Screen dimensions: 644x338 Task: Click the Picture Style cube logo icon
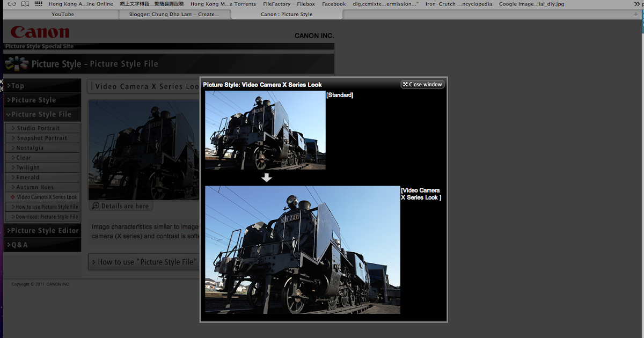point(17,64)
